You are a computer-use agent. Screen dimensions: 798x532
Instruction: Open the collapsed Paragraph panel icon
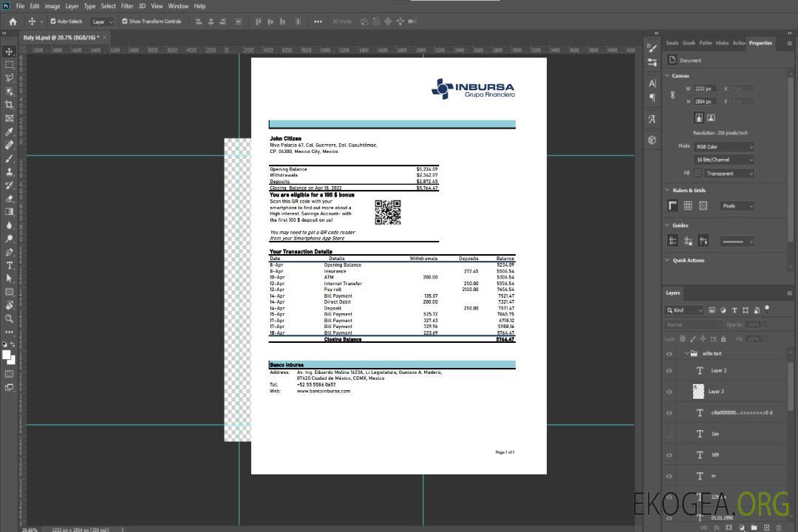point(652,98)
